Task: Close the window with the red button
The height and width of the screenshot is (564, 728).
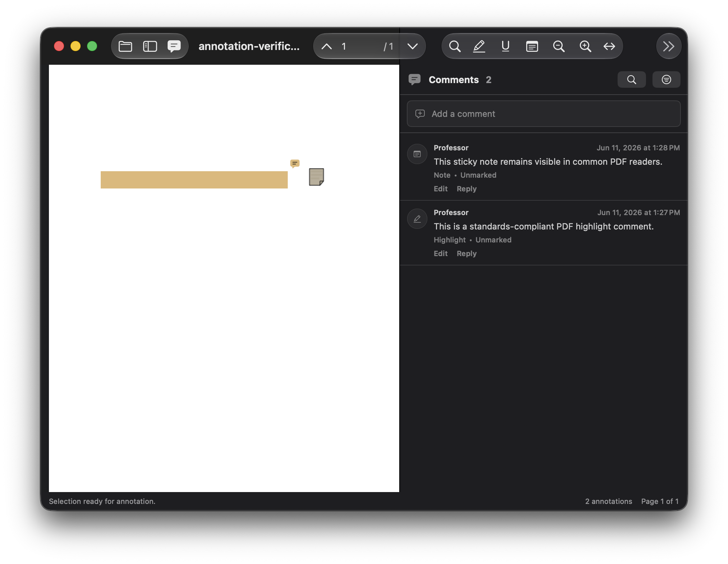Action: [59, 46]
